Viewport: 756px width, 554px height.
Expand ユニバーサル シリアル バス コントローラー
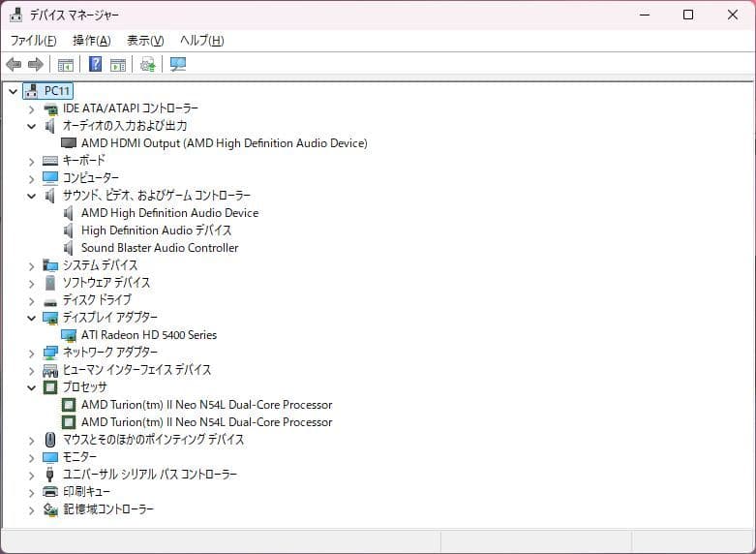coord(31,476)
